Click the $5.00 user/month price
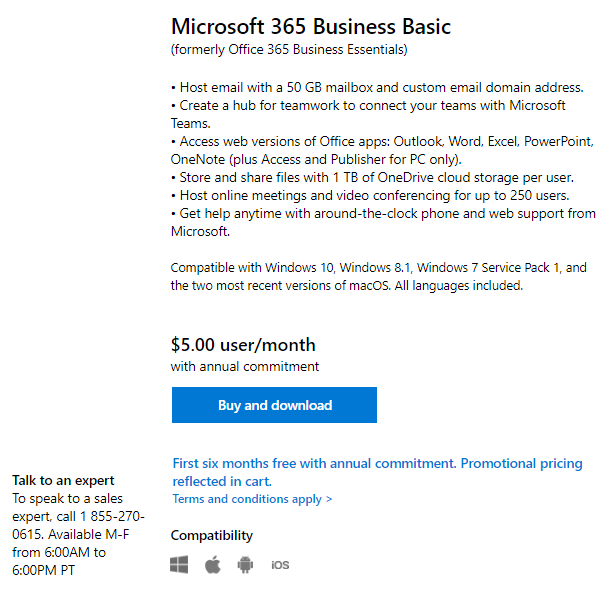This screenshot has width=612, height=591. [243, 345]
